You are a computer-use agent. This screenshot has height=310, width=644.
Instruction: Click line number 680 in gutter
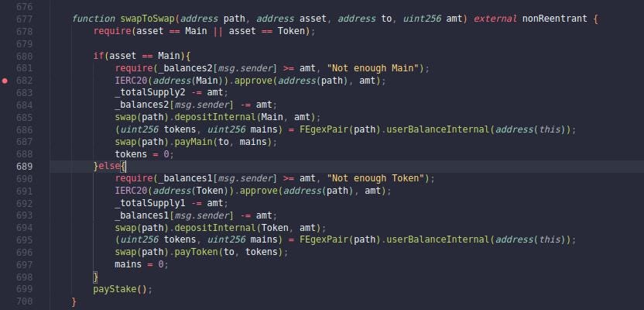pyautogui.click(x=24, y=56)
